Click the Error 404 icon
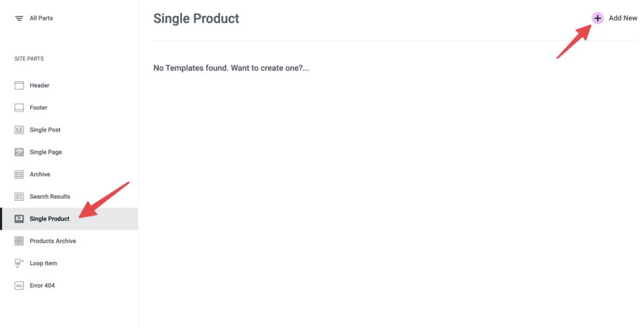Image resolution: width=644 pixels, height=329 pixels. coord(19,285)
